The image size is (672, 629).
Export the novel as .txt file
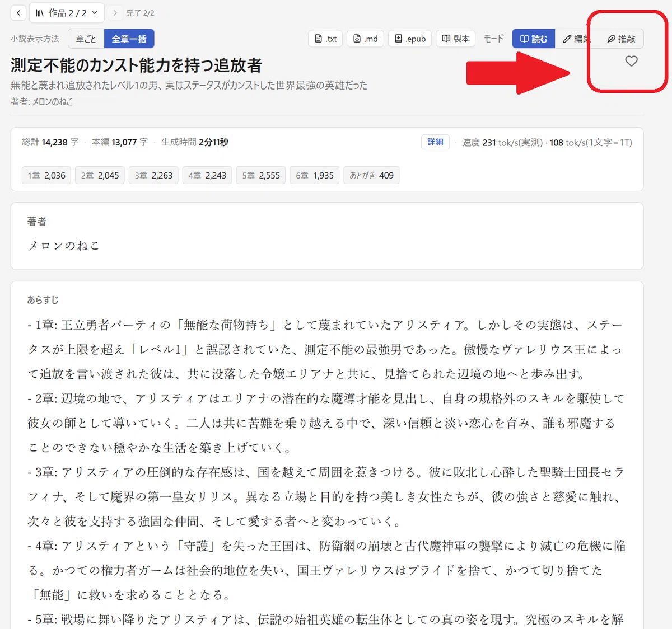tap(325, 39)
